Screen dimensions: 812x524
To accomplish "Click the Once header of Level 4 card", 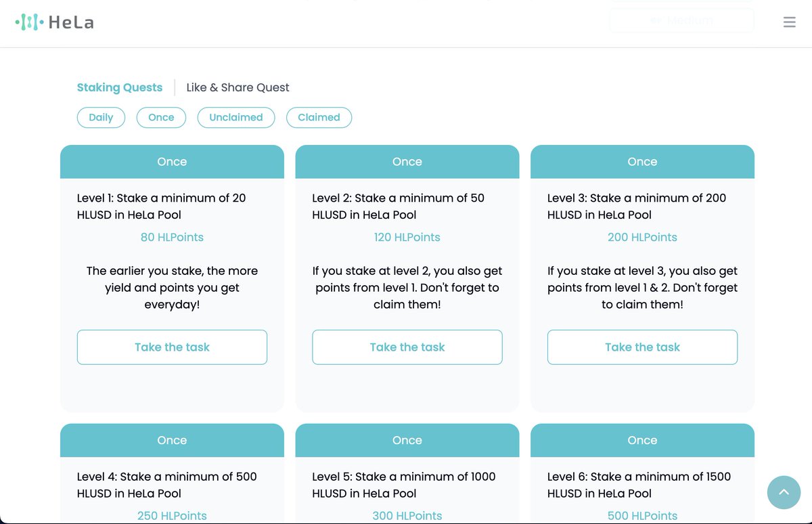I will point(172,440).
